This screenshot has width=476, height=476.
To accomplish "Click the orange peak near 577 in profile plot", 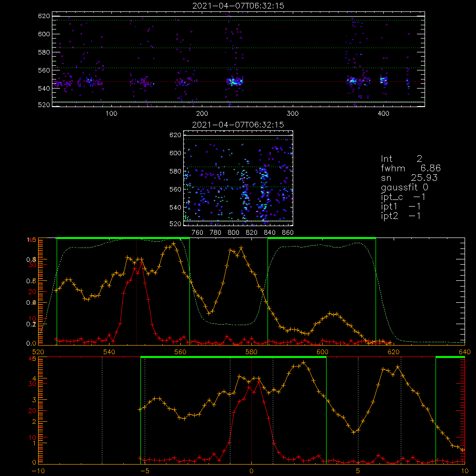I will click(241, 248).
